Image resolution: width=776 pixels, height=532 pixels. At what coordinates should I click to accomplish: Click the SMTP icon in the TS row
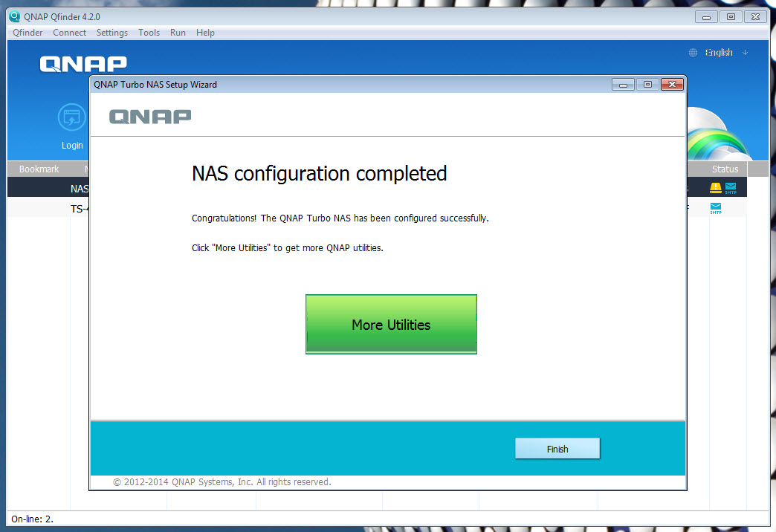point(716,208)
